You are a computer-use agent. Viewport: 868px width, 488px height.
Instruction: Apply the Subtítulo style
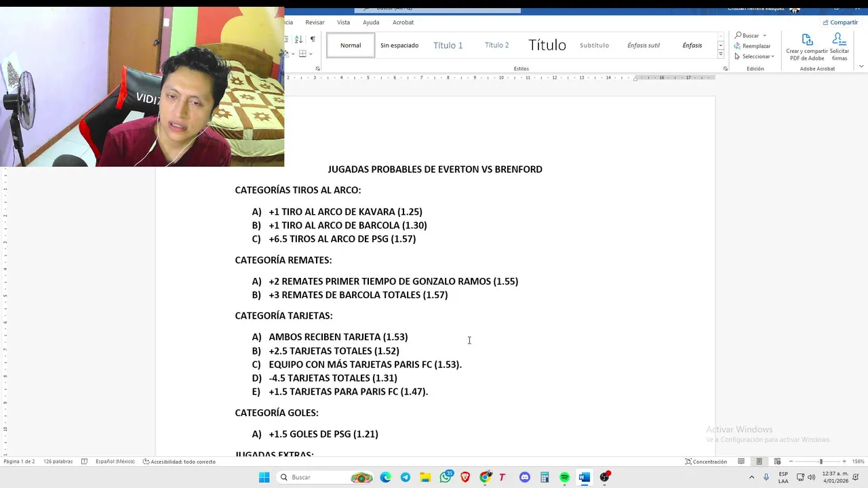595,45
